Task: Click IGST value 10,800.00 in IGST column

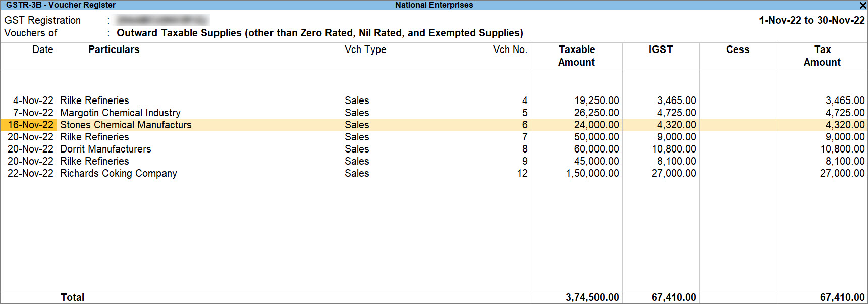Action: (x=674, y=149)
